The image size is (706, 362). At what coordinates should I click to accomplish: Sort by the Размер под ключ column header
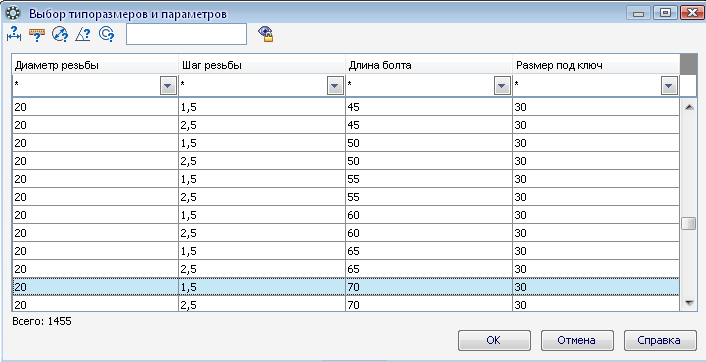(596, 65)
